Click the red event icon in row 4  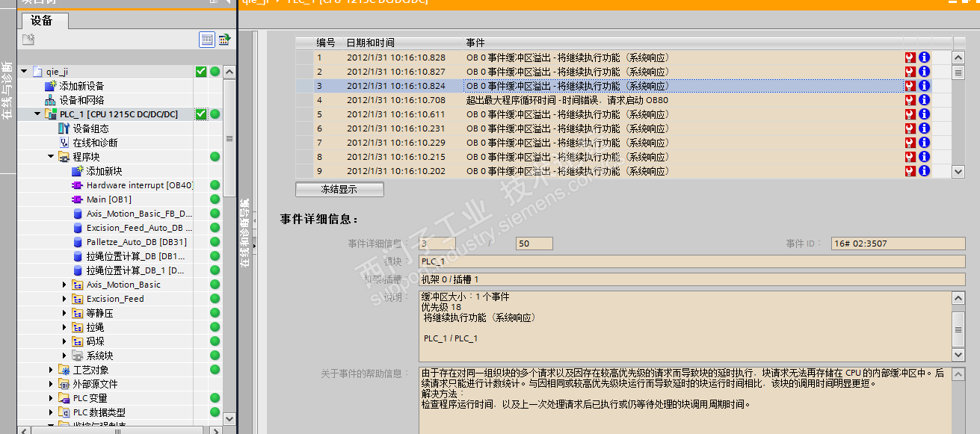click(910, 100)
